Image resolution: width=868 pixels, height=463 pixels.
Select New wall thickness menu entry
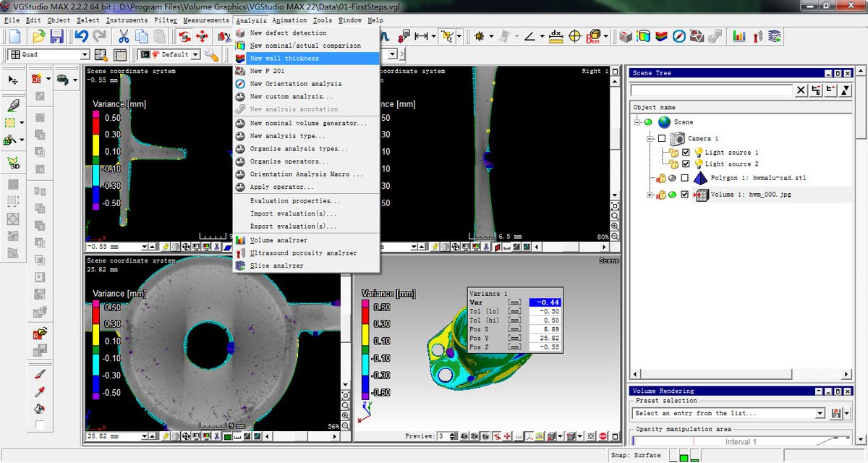point(307,59)
